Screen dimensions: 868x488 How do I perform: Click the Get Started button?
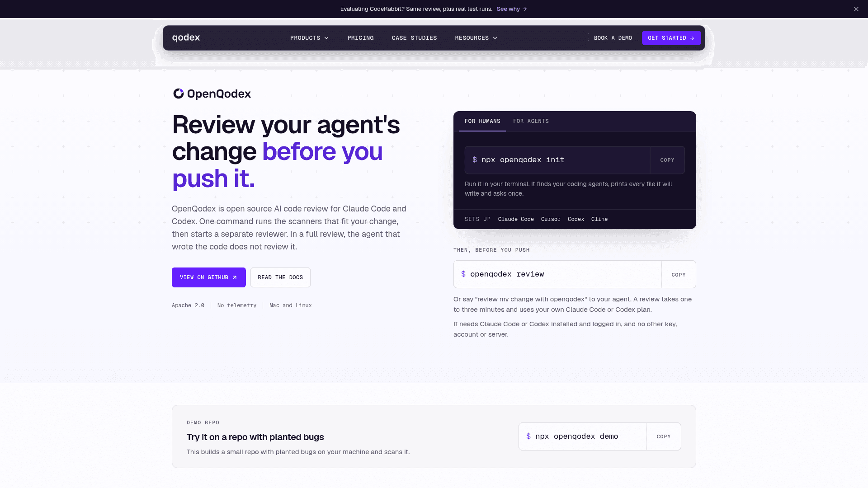click(671, 38)
